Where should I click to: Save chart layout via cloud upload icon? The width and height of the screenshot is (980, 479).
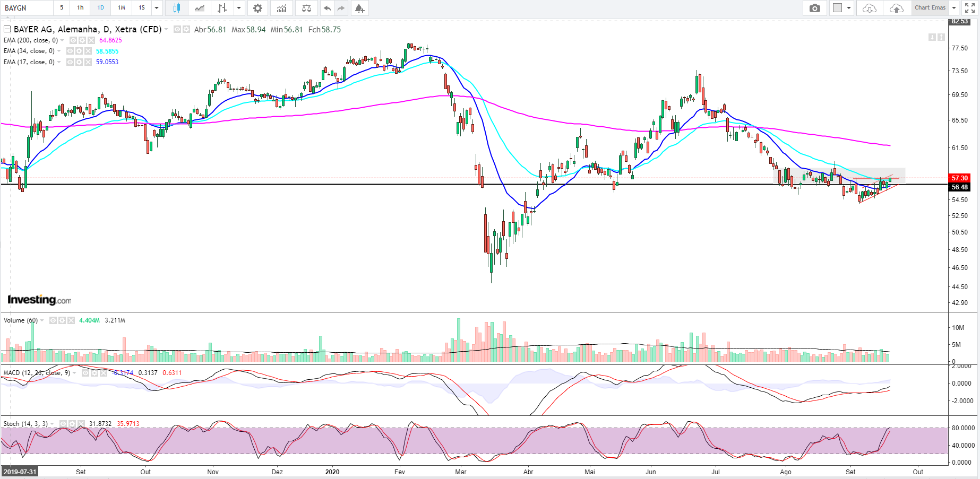click(x=896, y=8)
